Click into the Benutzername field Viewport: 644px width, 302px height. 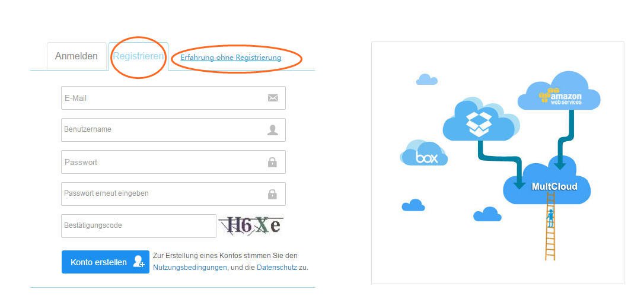[173, 130]
